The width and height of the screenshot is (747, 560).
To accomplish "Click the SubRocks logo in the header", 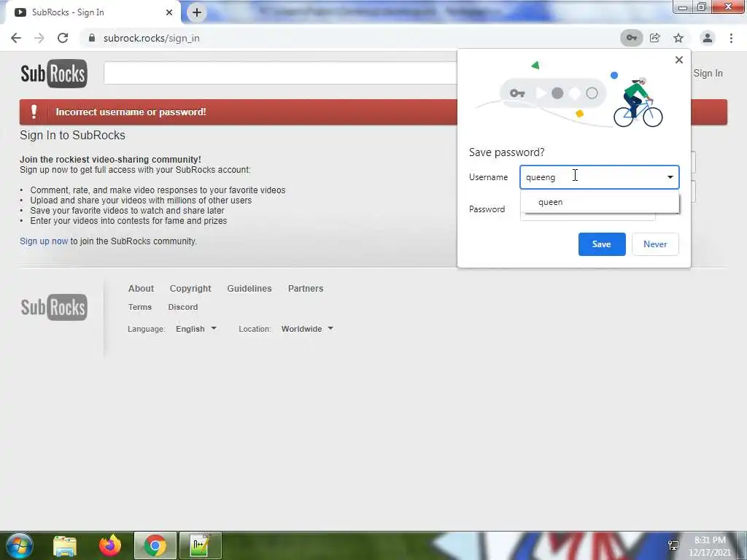I will coord(54,74).
